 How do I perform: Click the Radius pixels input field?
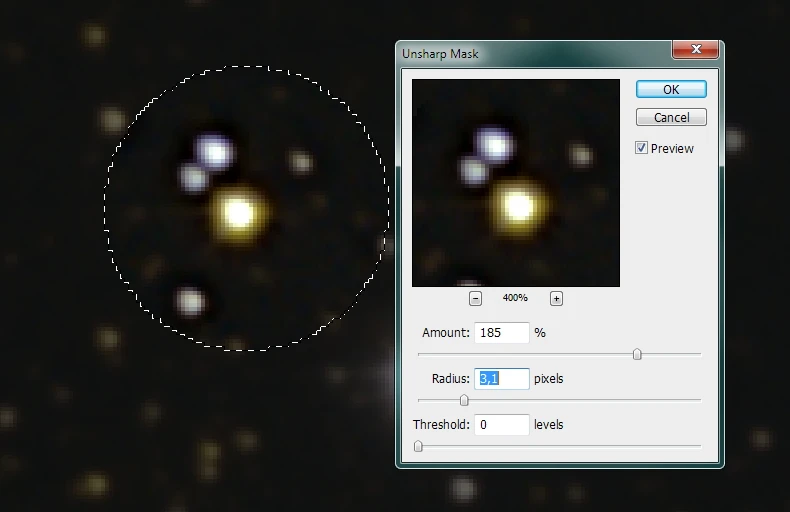pos(502,378)
